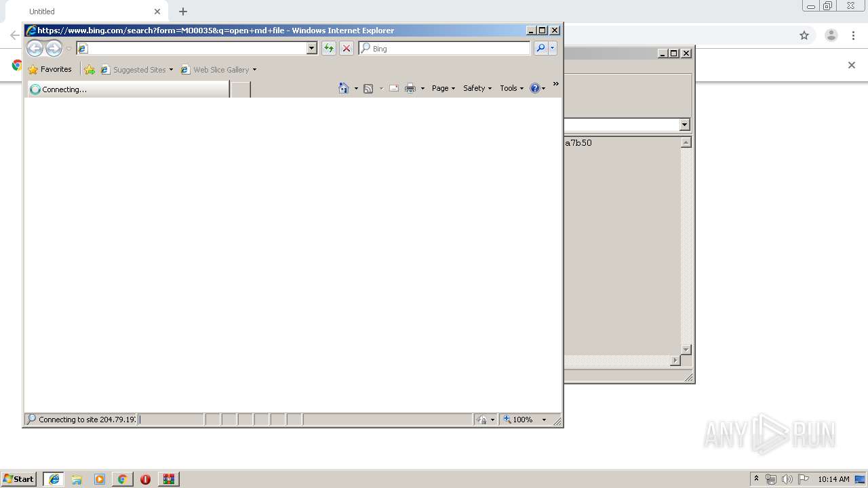Expand the Print options dropdown arrow

tap(422, 88)
